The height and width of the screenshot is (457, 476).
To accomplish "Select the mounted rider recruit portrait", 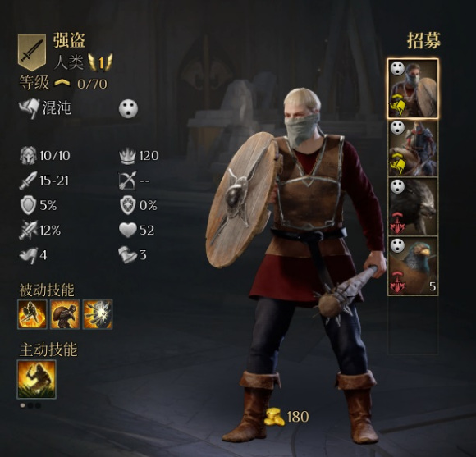I will tap(413, 148).
